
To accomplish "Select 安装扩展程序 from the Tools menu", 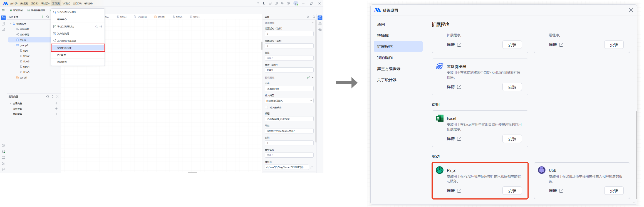I will point(78,48).
